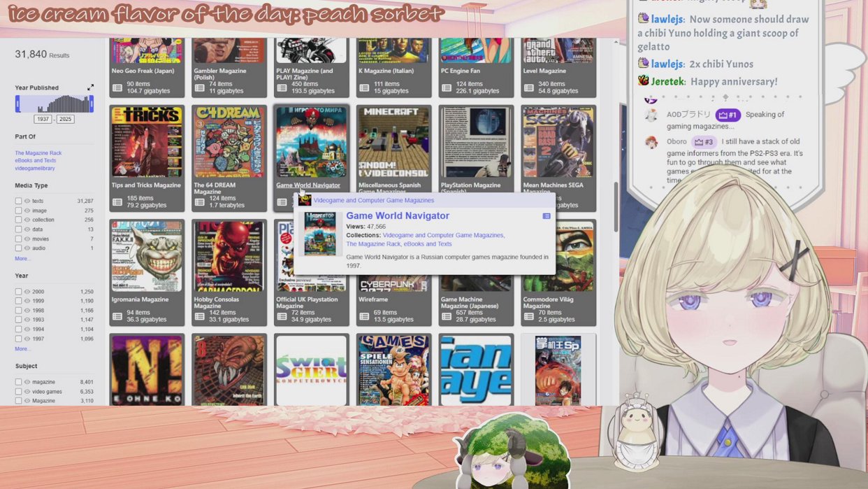This screenshot has height=489, width=868.
Task: Click collection list icon on Commodore Világ card
Action: point(530,316)
